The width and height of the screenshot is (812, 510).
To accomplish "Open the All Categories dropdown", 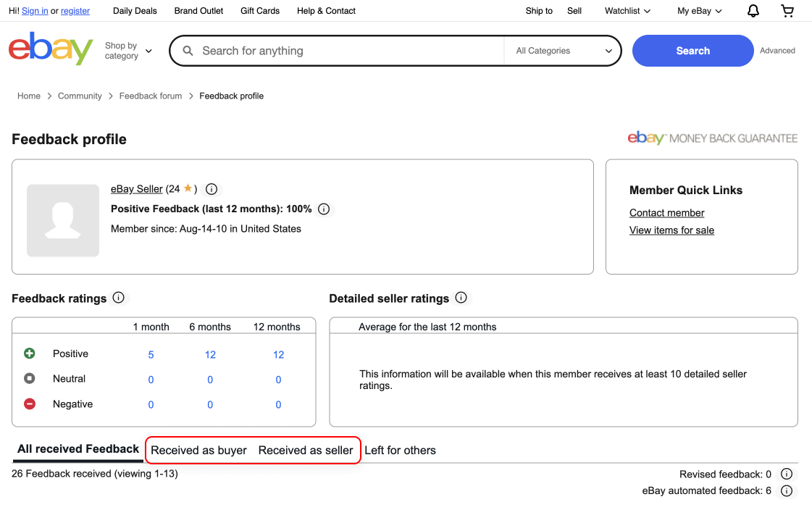I will [564, 51].
